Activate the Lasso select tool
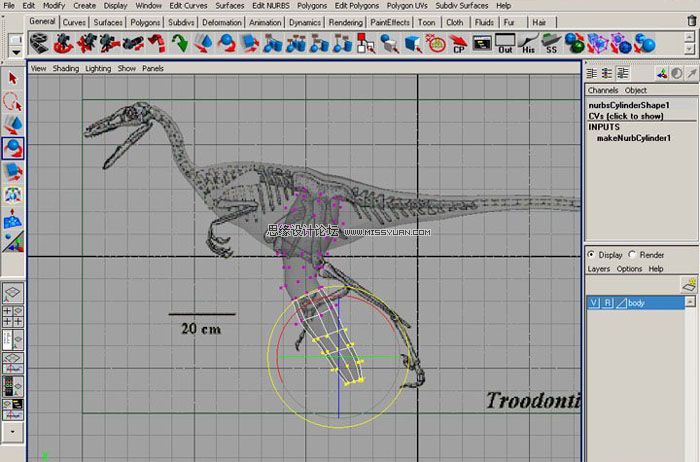This screenshot has height=462, width=700. point(13,102)
